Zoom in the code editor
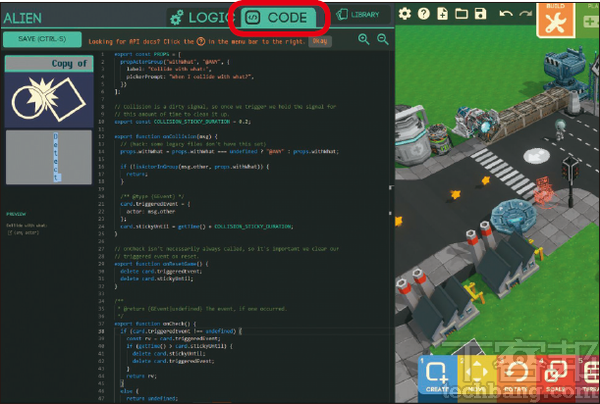600x404 pixels. pos(364,39)
